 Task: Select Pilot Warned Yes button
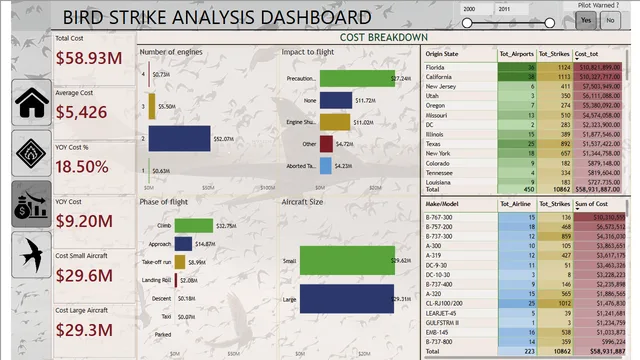(586, 20)
